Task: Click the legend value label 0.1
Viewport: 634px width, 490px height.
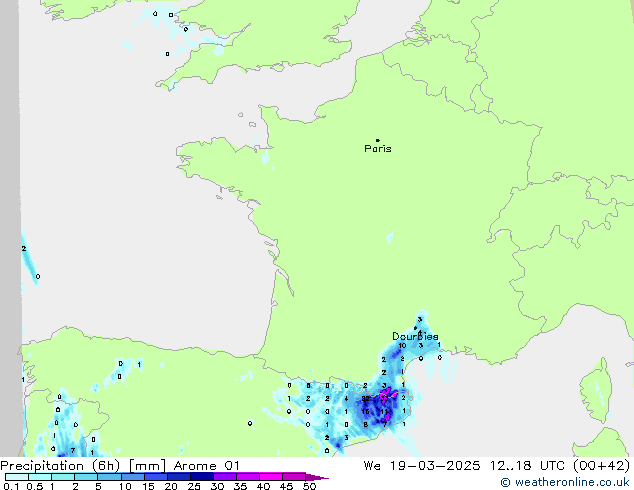Action: (11, 486)
